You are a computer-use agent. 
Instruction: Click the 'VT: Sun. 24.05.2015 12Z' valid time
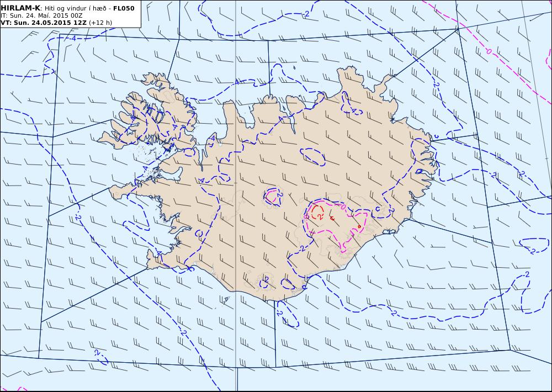(43, 23)
